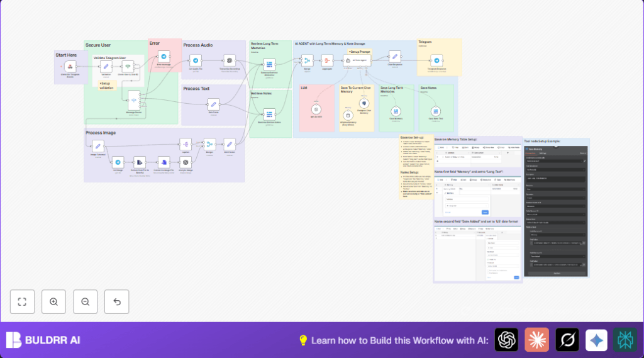Viewport: 644px width, 358px height.
Task: Open the Edit Fields node in Process Image
Action: point(230,144)
